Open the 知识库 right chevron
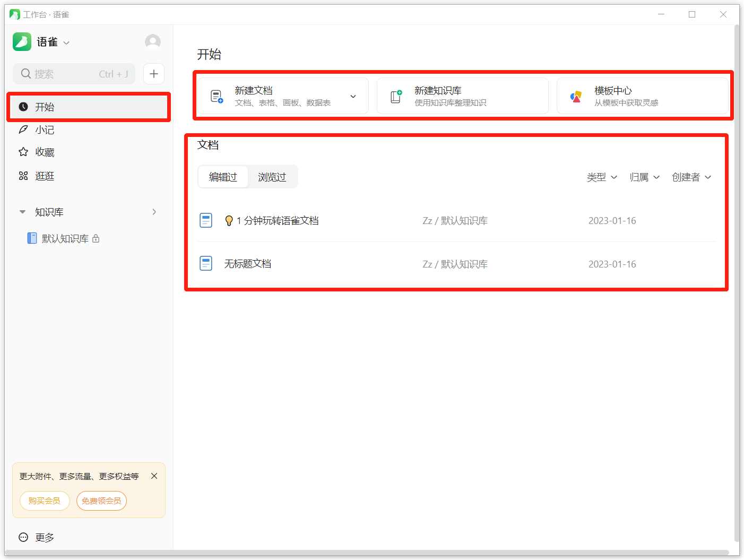 154,212
